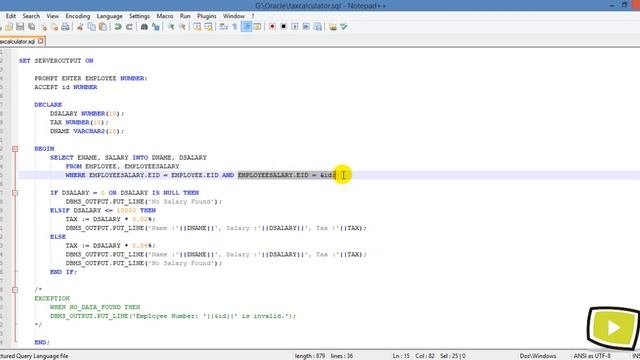Click the 'Ln : 15' status bar entry
Image resolution: width=640 pixels, height=360 pixels.
[401, 356]
